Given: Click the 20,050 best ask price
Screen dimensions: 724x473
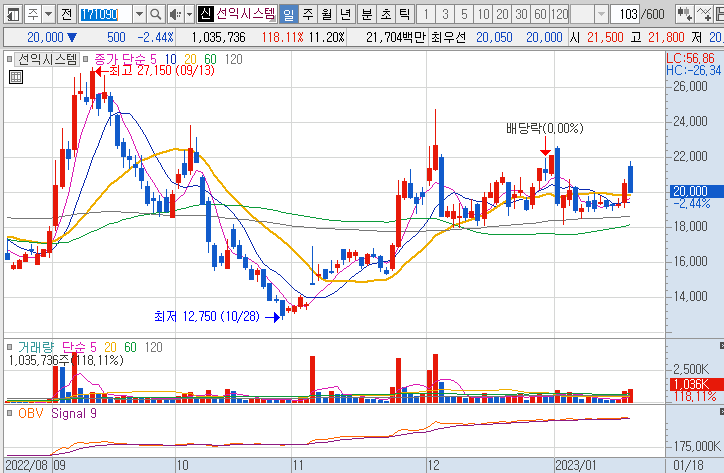Looking at the screenshot, I should (494, 37).
